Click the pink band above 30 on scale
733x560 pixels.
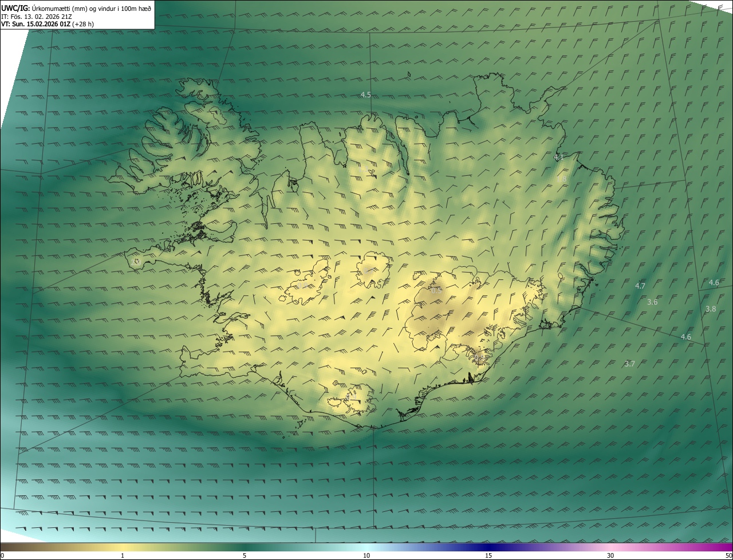(x=610, y=547)
